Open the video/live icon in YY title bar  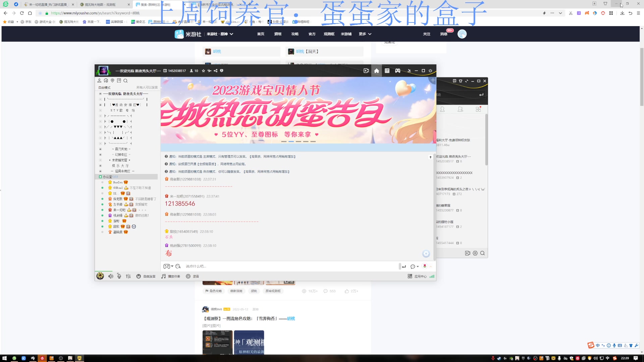[366, 71]
